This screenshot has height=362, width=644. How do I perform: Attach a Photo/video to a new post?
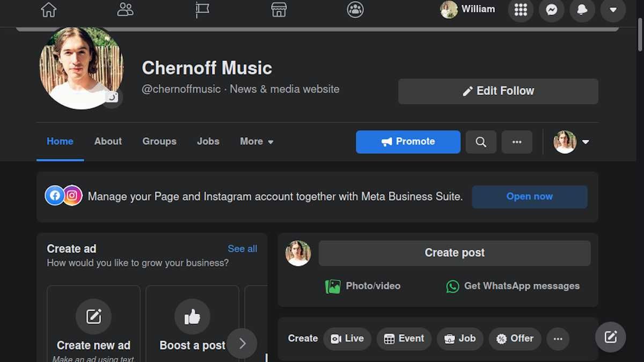363,286
